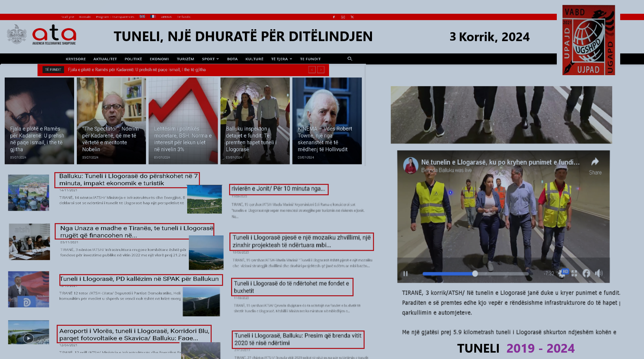The width and height of the screenshot is (644, 359).
Task: Switch language via the UK flag icon
Action: (x=142, y=16)
